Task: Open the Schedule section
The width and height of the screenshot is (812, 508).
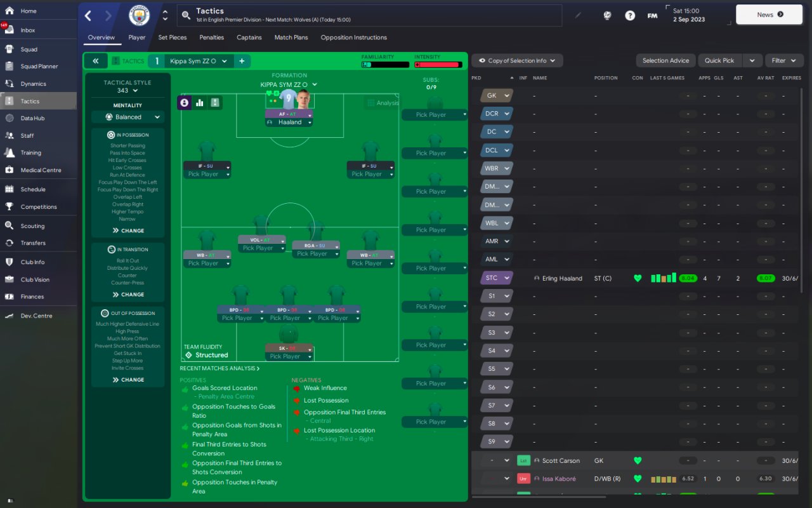Action: point(33,189)
